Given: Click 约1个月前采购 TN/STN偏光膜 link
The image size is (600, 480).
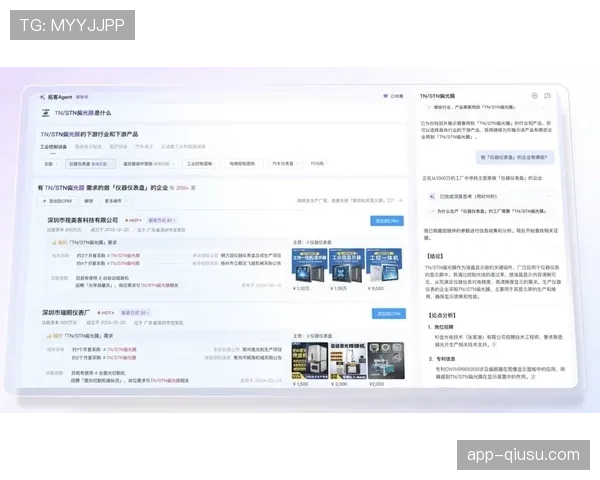Looking at the screenshot, I should point(104,349).
